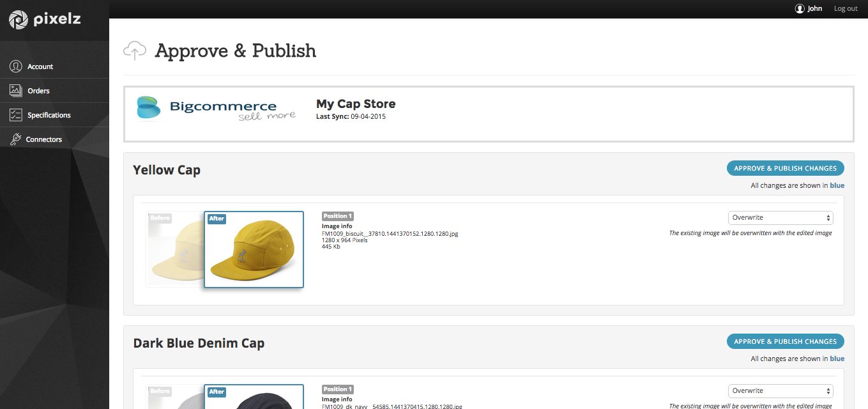Viewport: 868px width, 409px height.
Task: Open the Orders menu item
Action: tap(38, 91)
